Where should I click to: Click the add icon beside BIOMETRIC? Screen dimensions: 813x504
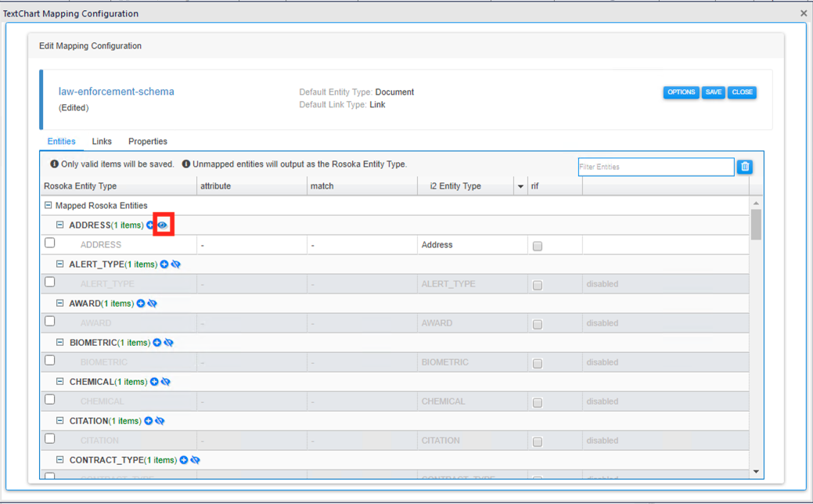click(156, 342)
